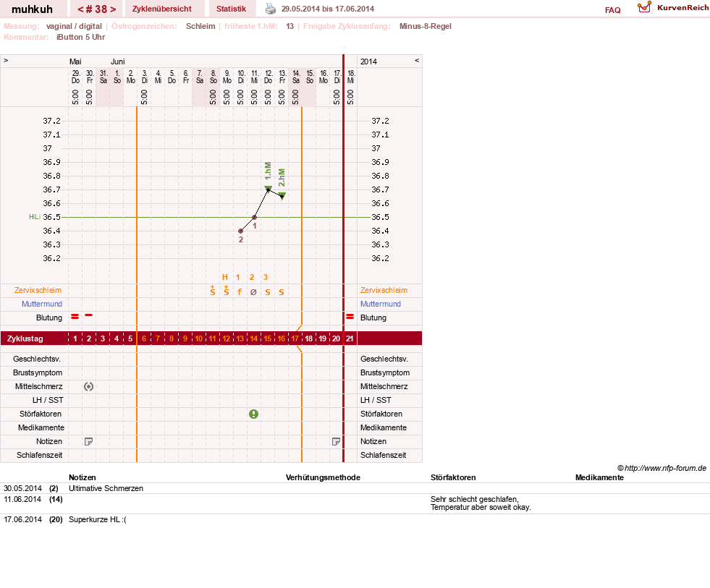Click the 2014 year label
The image size is (710, 588).
(368, 61)
